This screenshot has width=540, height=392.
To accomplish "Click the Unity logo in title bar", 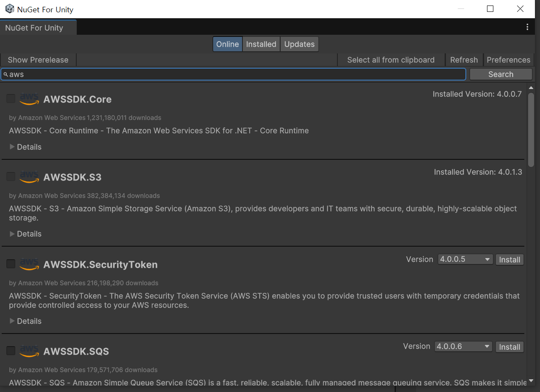I will [x=10, y=9].
